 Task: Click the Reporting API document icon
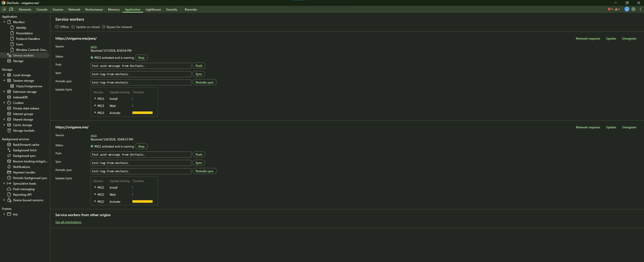[9, 195]
